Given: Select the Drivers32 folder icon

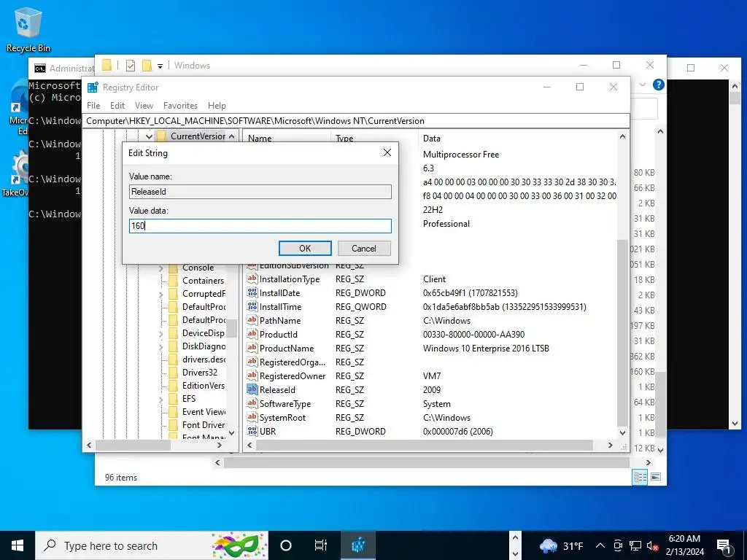Looking at the screenshot, I should [x=174, y=373].
